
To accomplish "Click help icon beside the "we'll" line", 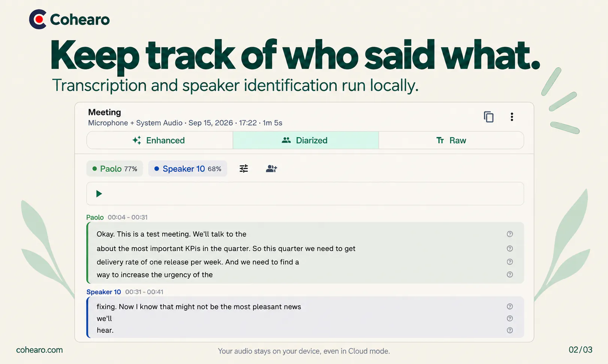I will (510, 318).
